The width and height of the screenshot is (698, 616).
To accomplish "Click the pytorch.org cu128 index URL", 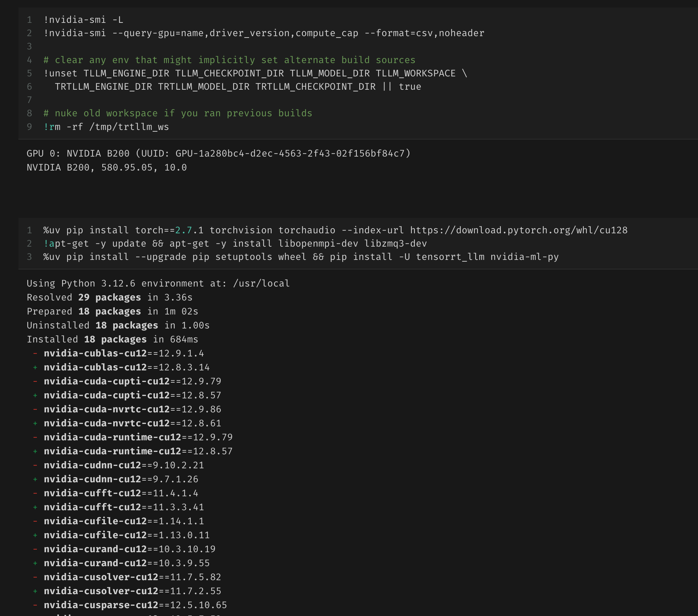I will point(518,231).
